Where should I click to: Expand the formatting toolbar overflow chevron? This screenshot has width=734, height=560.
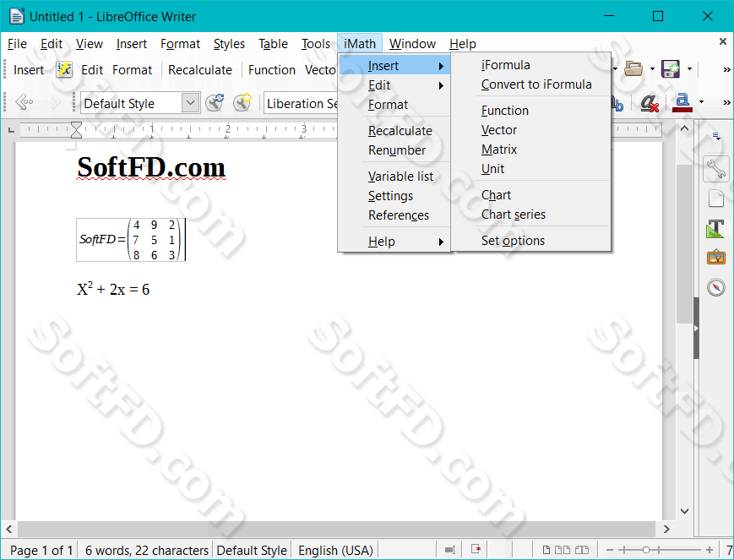pyautogui.click(x=726, y=102)
